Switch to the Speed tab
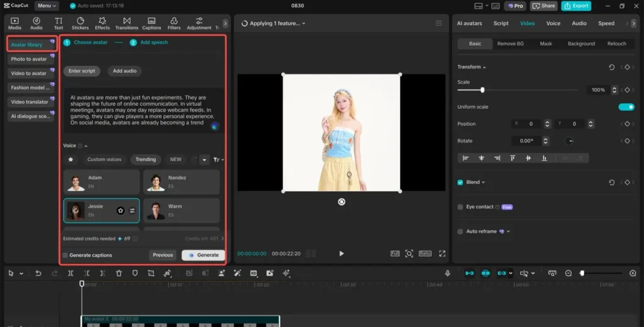 click(x=606, y=23)
